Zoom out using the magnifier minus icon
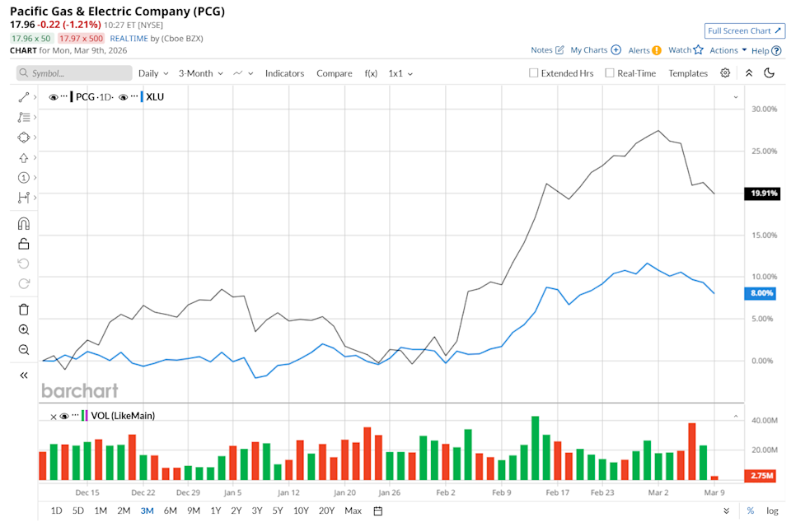Viewport: 791px width, 532px height. click(23, 350)
